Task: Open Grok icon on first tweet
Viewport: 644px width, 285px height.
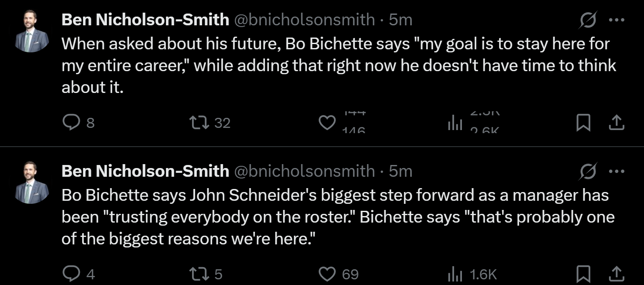Action: 588,20
